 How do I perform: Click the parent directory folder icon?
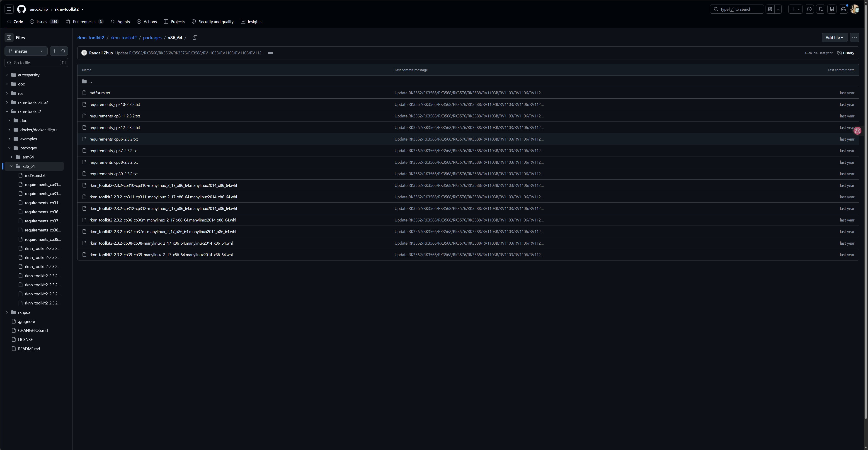tap(84, 81)
